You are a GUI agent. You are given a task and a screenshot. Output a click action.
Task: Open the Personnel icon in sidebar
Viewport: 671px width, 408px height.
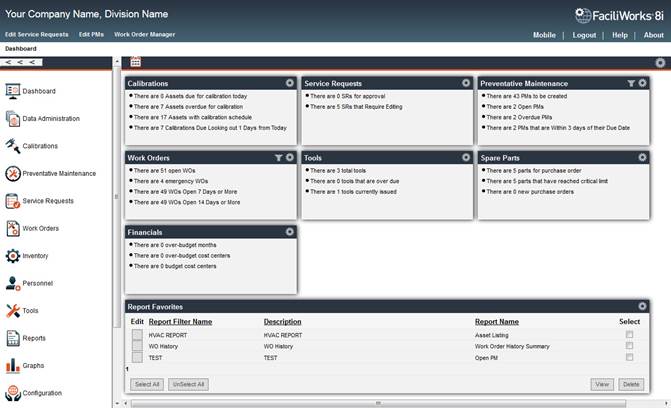click(12, 284)
